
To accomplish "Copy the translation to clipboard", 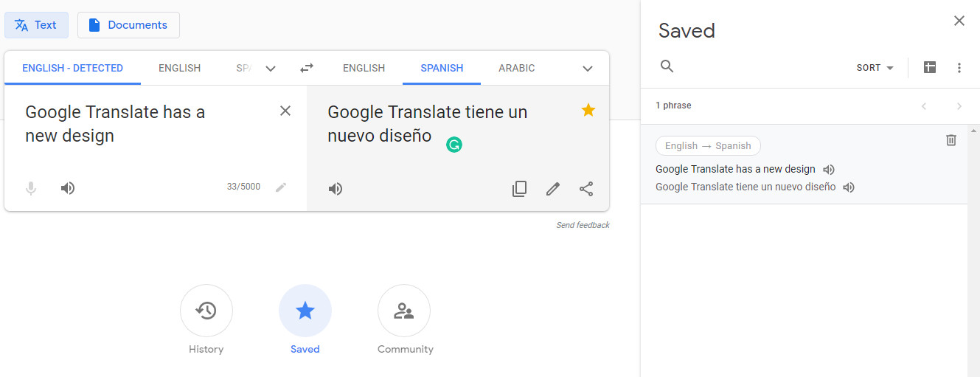I will coord(519,189).
